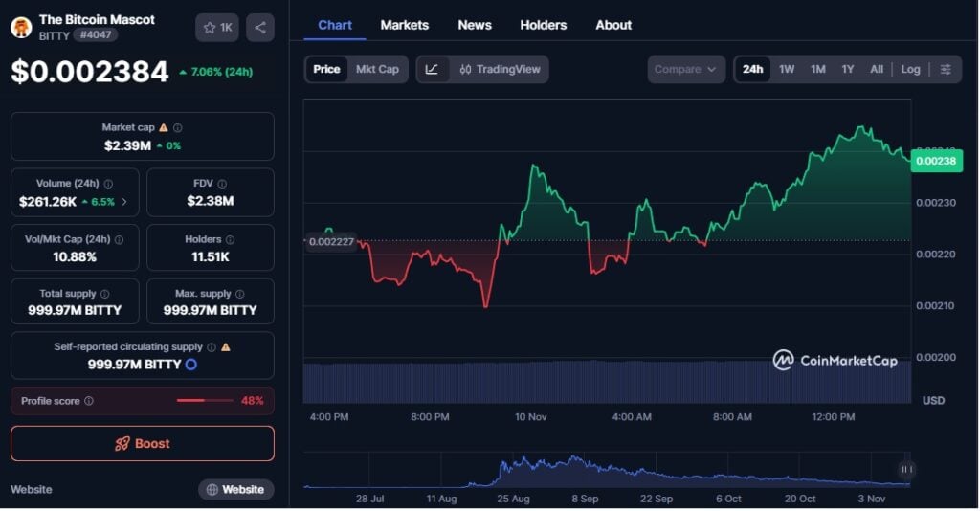This screenshot has height=511, width=980.
Task: Switch chart to Price view
Action: 326,69
